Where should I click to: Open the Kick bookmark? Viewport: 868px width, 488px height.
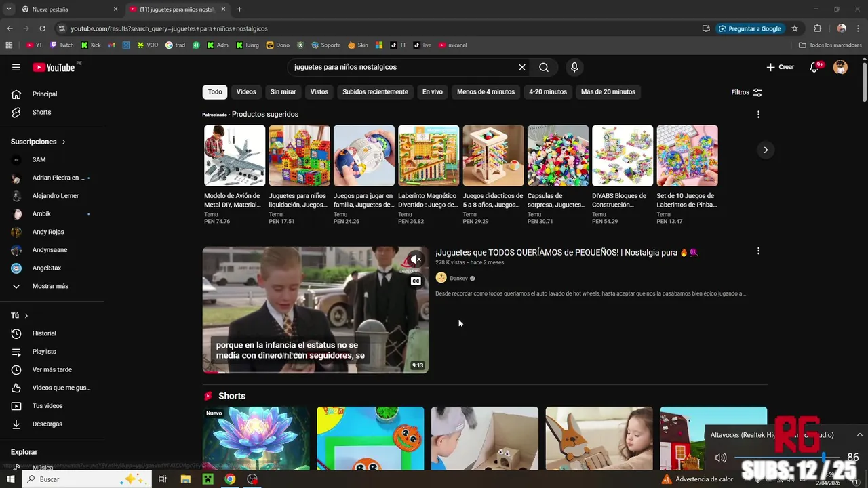coord(91,45)
